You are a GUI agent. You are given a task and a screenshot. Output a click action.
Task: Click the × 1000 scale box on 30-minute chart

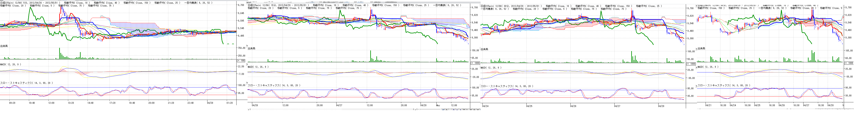point(691,64)
